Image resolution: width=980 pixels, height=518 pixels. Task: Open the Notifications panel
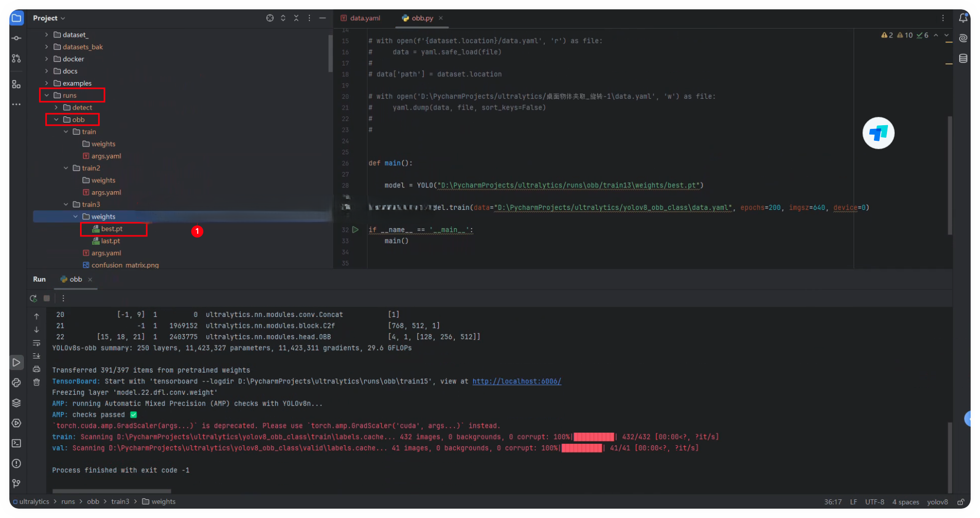point(963,18)
